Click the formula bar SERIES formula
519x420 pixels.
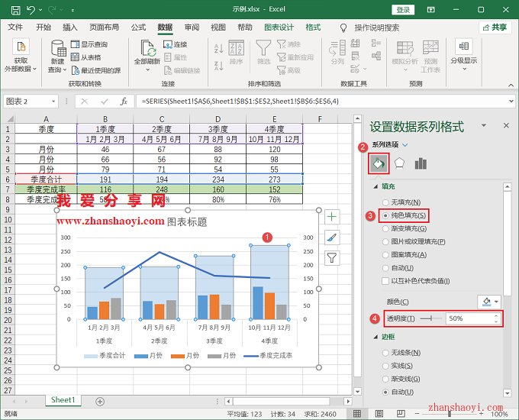point(240,102)
